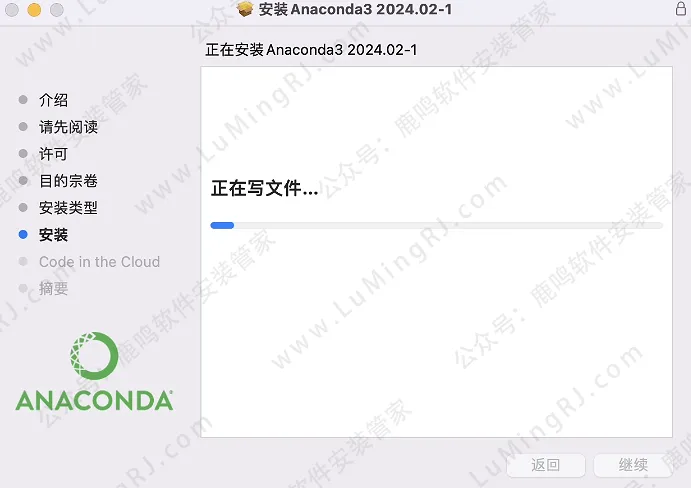
Task: Select the active 安装 step label
Action: (53, 235)
